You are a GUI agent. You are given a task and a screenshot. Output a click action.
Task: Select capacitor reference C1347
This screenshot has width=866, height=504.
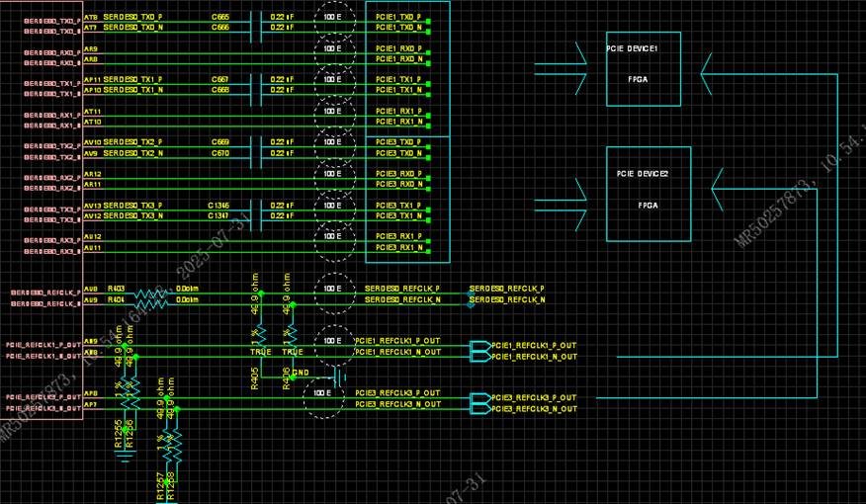[218, 215]
